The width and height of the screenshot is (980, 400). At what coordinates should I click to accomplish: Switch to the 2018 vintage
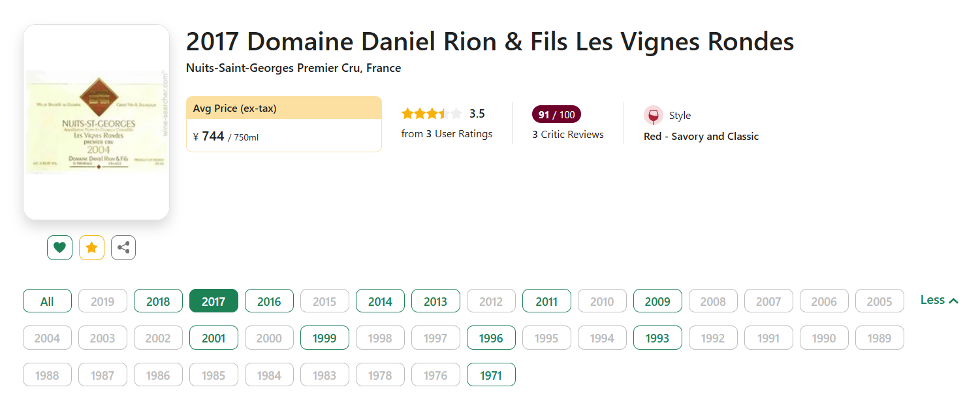pyautogui.click(x=158, y=301)
